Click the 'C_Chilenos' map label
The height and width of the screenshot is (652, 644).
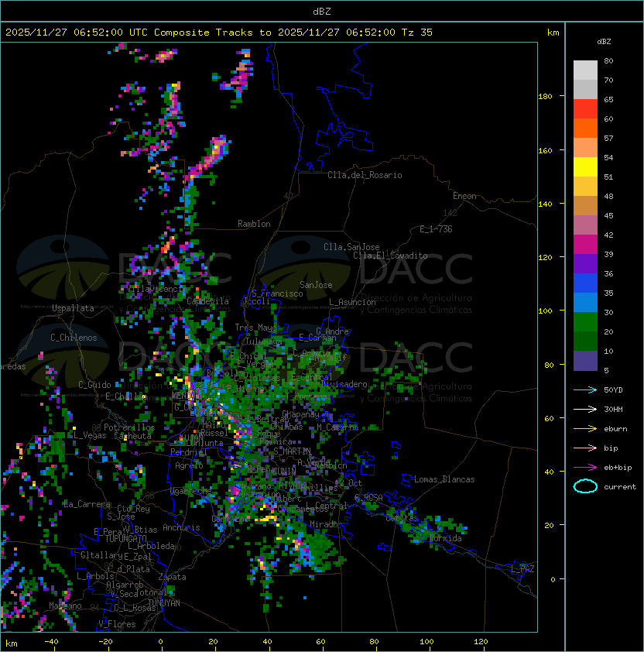pyautogui.click(x=74, y=338)
